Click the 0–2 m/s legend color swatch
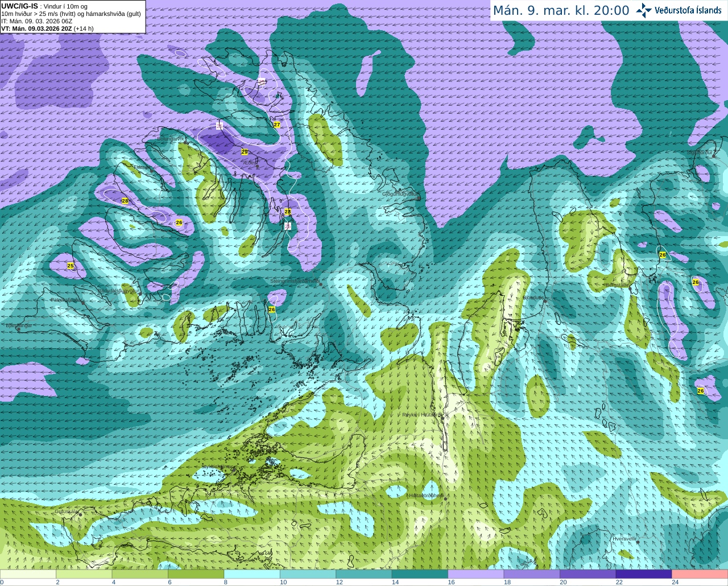728x586 pixels. 28,574
